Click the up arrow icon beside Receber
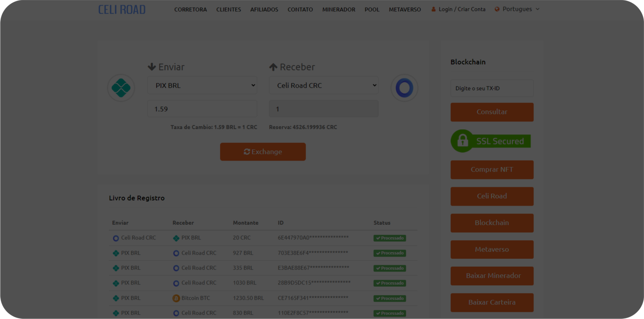This screenshot has height=319, width=644. pos(273,67)
